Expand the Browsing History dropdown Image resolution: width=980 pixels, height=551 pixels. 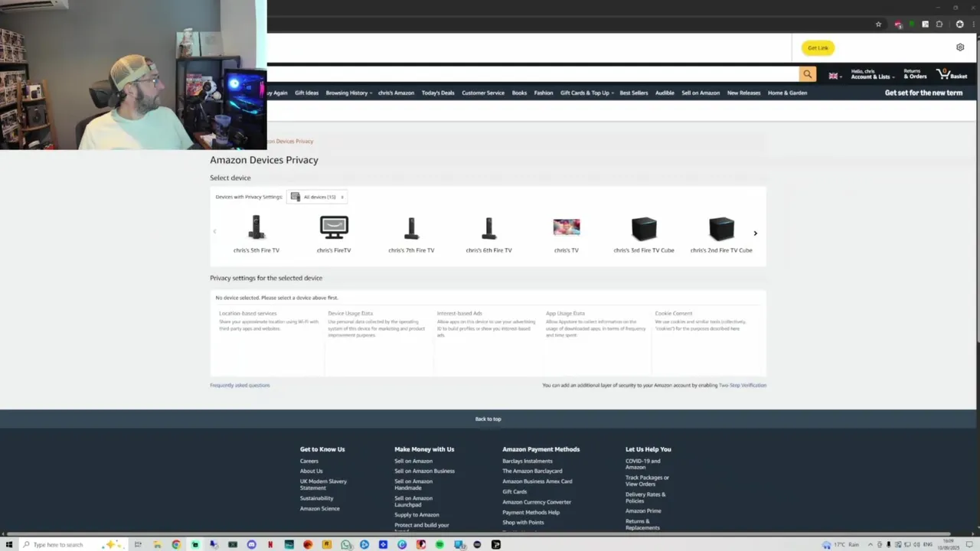(x=349, y=93)
